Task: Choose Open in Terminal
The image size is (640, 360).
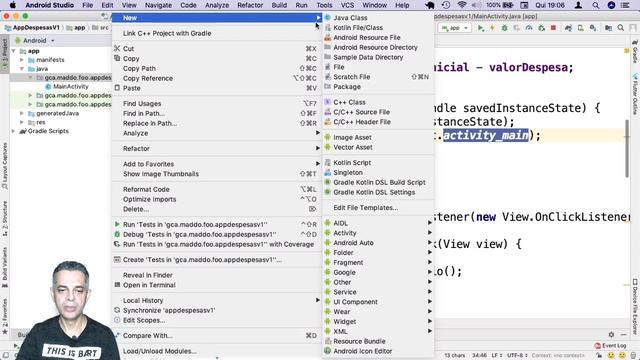Action: click(x=149, y=285)
